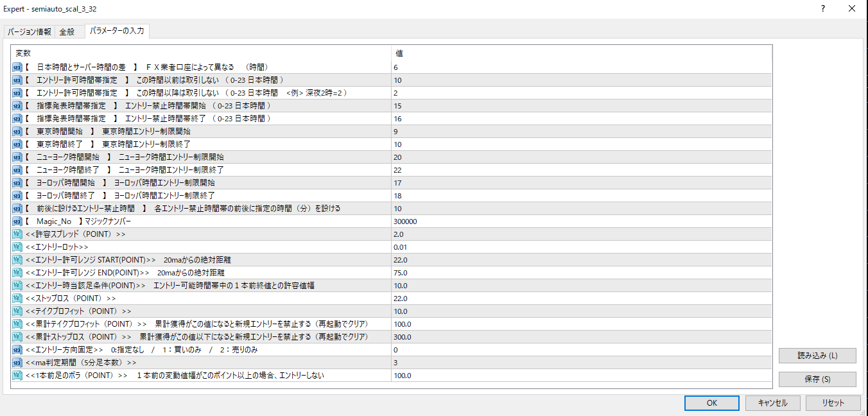Click the icon beside ma判定期間 row
This screenshot has width=868, height=416.
(17, 363)
